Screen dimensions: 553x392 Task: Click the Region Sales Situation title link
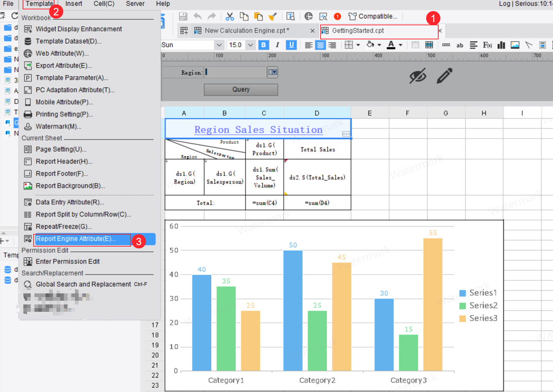click(258, 130)
